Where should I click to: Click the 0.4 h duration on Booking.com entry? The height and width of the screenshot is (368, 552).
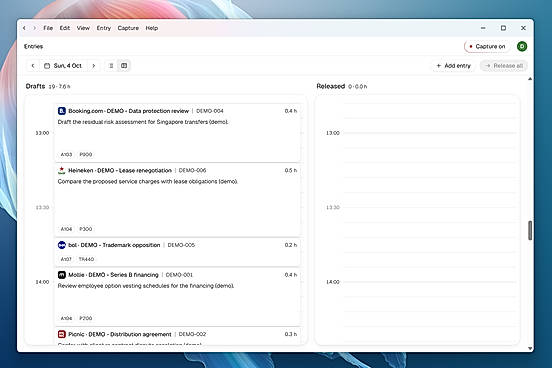pyautogui.click(x=291, y=111)
